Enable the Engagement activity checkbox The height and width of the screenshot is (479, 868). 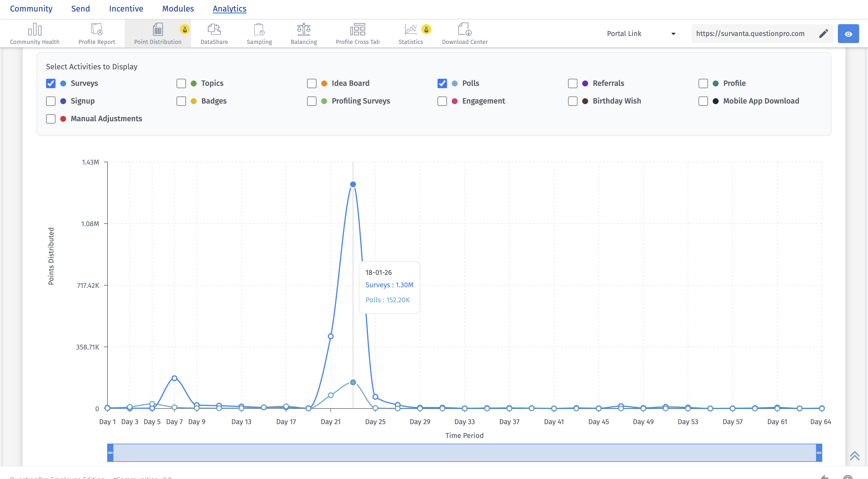point(442,101)
